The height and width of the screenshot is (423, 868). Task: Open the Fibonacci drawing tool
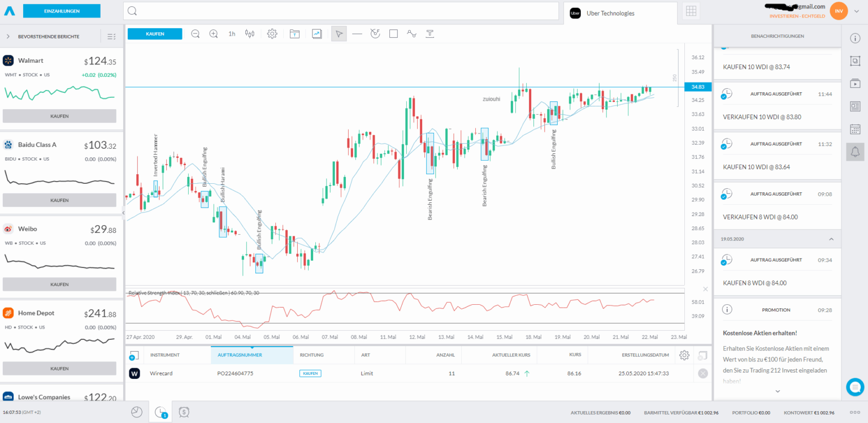pyautogui.click(x=375, y=33)
